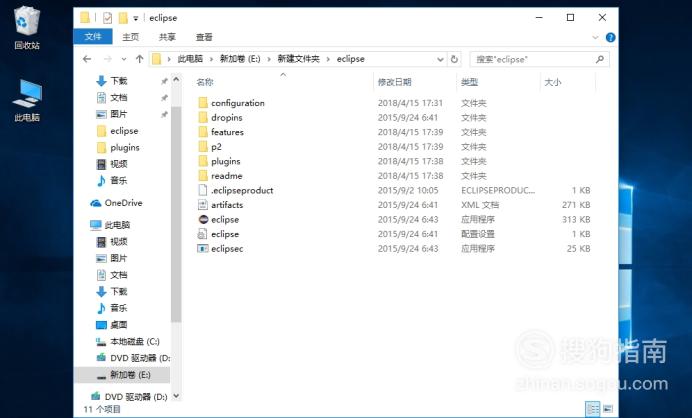Screen dimensions: 692x418
Task: Select the dropins folder
Action: 227,117
